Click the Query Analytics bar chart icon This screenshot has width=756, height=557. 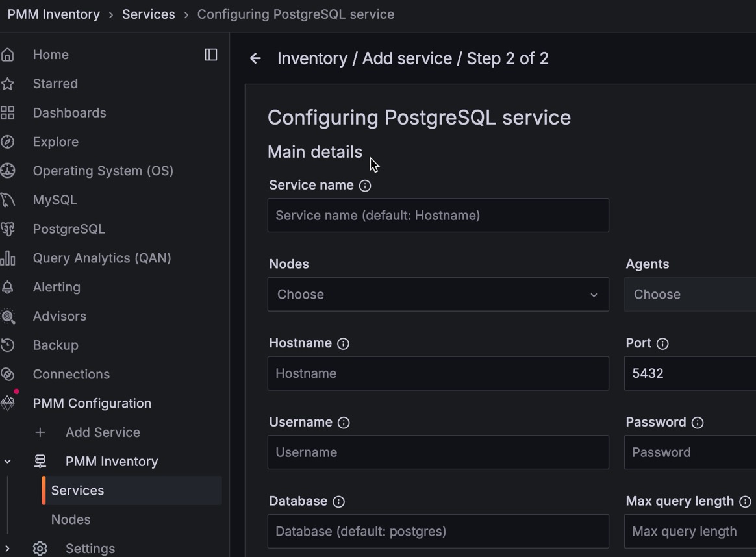pyautogui.click(x=7, y=258)
